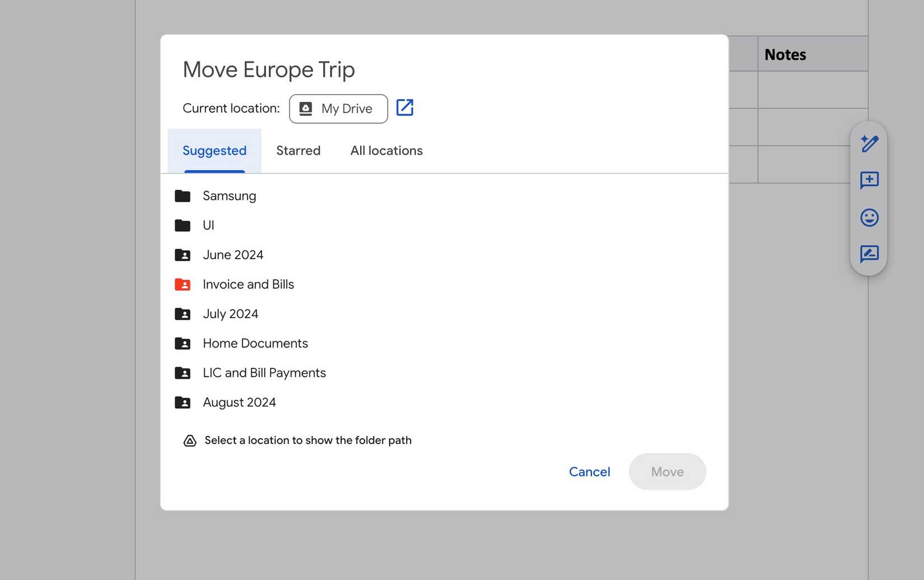This screenshot has height=580, width=924.
Task: Click the Add emoji reaction icon
Action: point(869,217)
